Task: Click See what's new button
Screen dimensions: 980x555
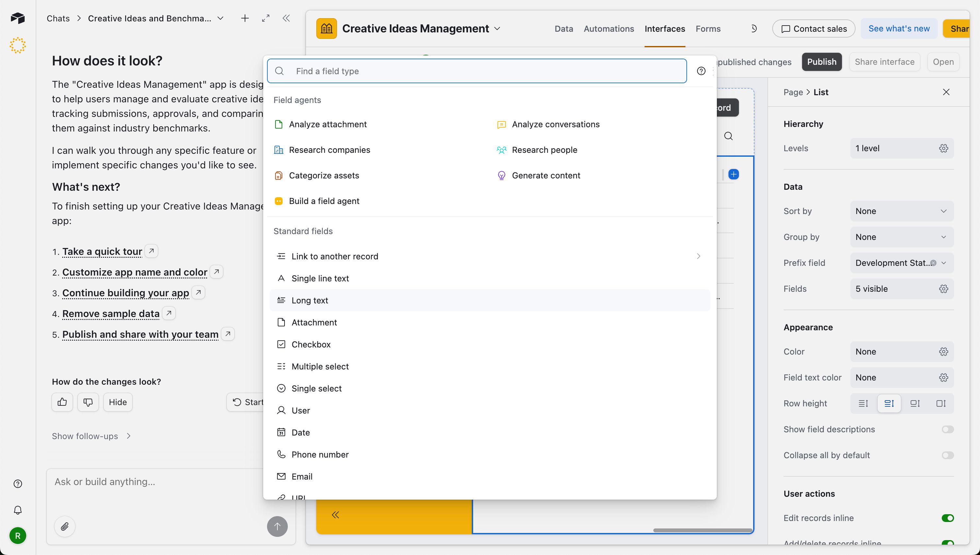Action: [x=899, y=28]
